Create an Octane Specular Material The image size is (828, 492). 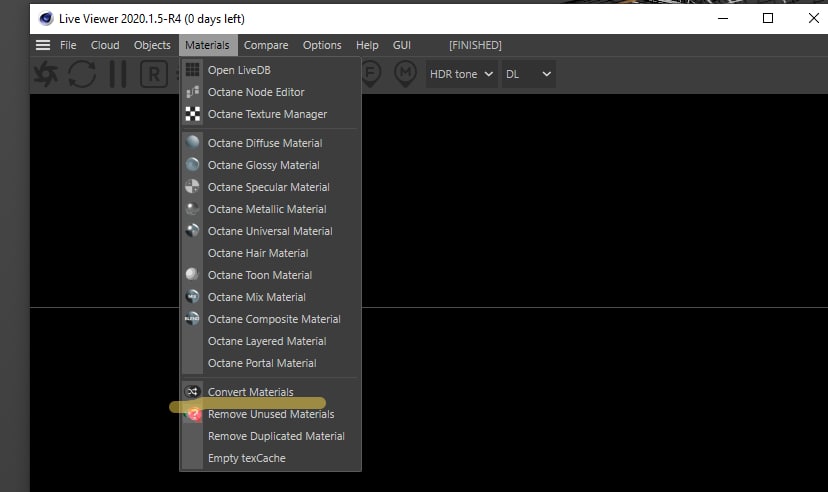click(x=271, y=187)
